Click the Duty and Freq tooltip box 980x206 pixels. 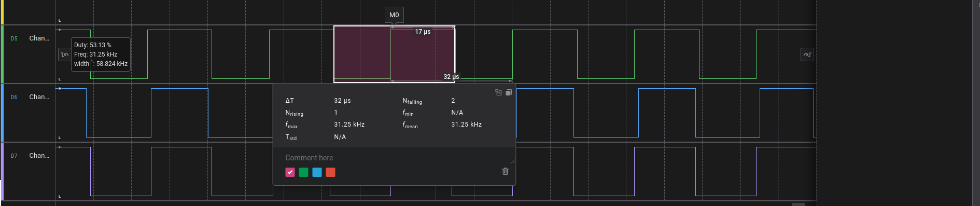coord(101,54)
